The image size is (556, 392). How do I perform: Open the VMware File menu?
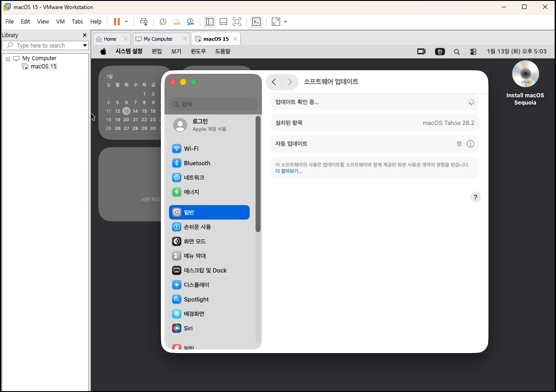point(10,22)
